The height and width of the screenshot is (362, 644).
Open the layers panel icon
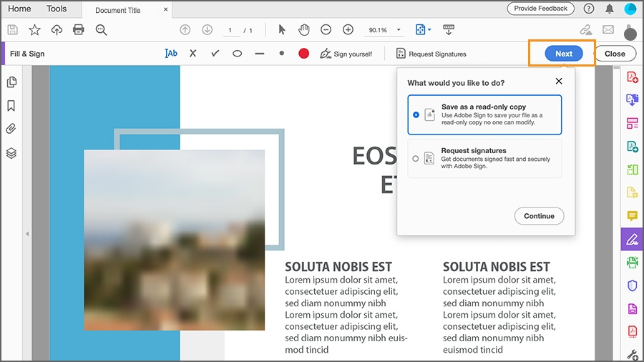(11, 153)
